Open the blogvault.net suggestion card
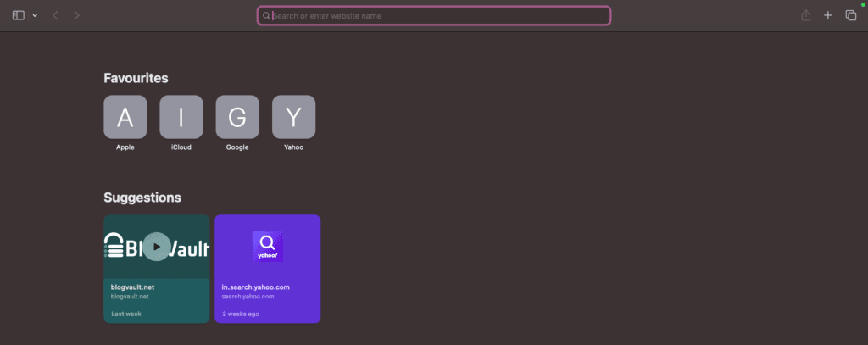 (157, 269)
